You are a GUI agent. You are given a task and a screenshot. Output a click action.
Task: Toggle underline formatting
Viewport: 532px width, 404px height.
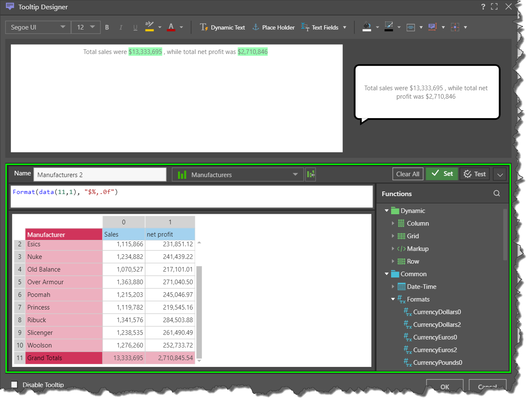point(135,27)
